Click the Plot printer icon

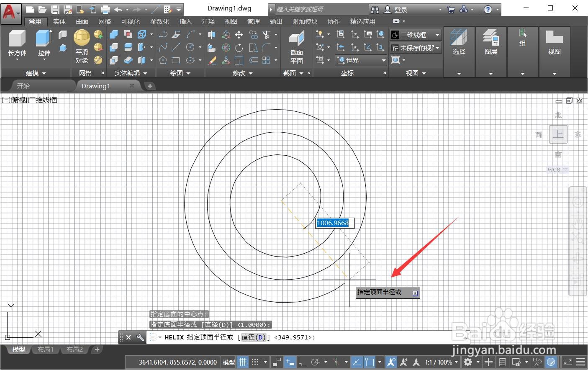click(x=105, y=9)
